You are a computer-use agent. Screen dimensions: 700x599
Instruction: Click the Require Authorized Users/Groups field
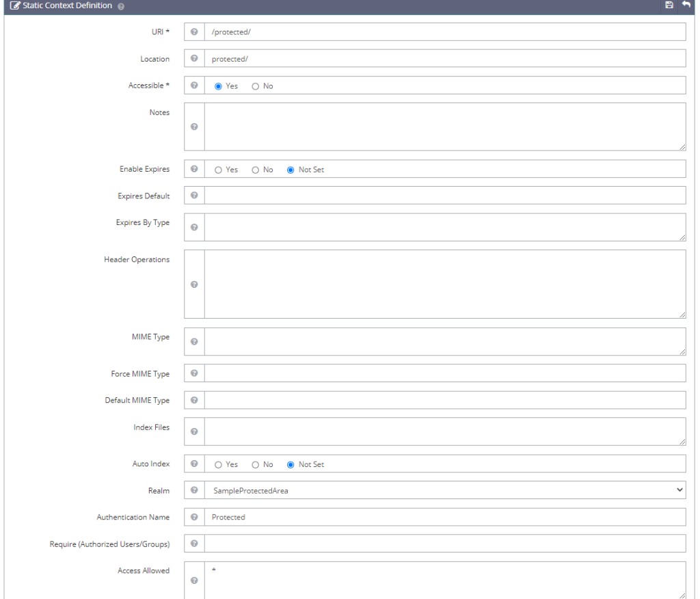point(444,544)
